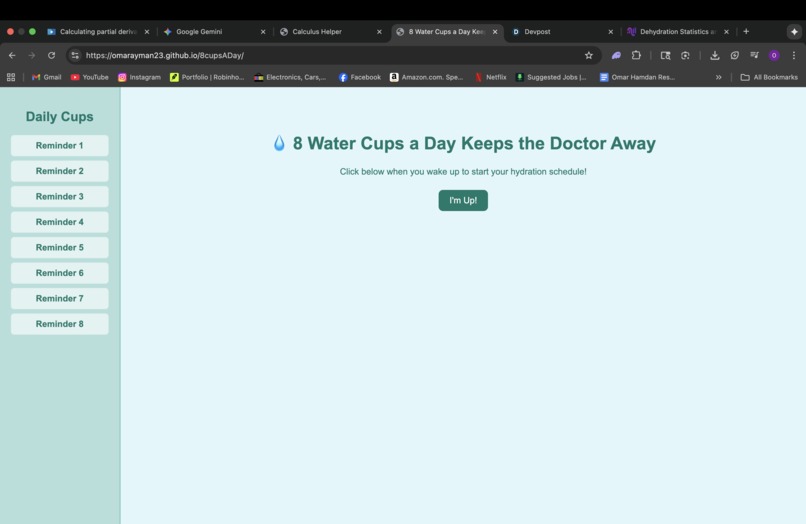Go back using browser back arrow
Viewport: 806px width, 524px height.
click(x=12, y=55)
